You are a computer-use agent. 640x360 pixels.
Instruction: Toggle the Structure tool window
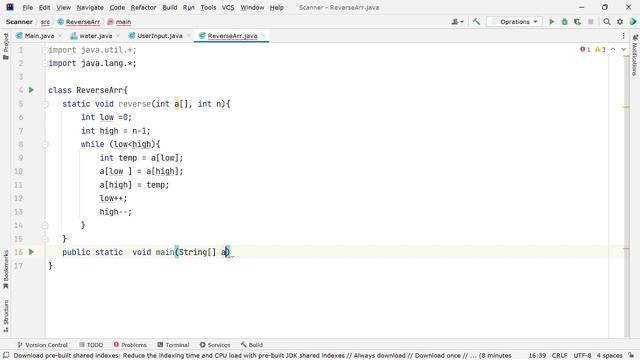coord(6,317)
